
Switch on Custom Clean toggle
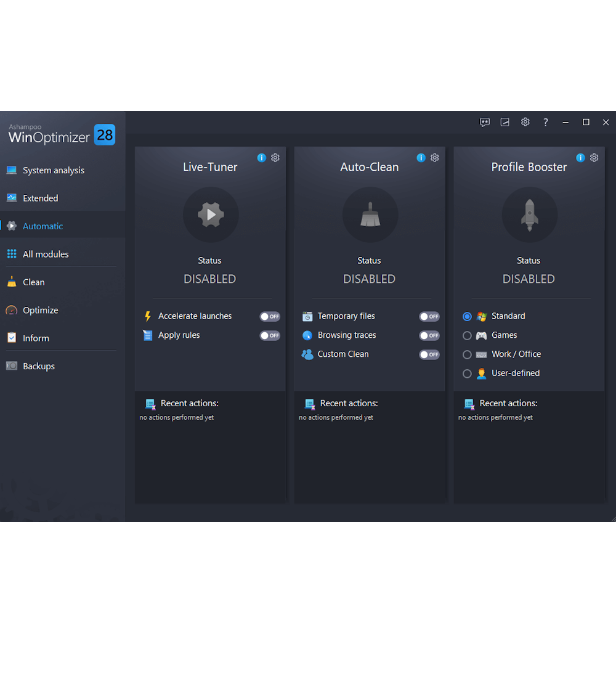click(429, 355)
